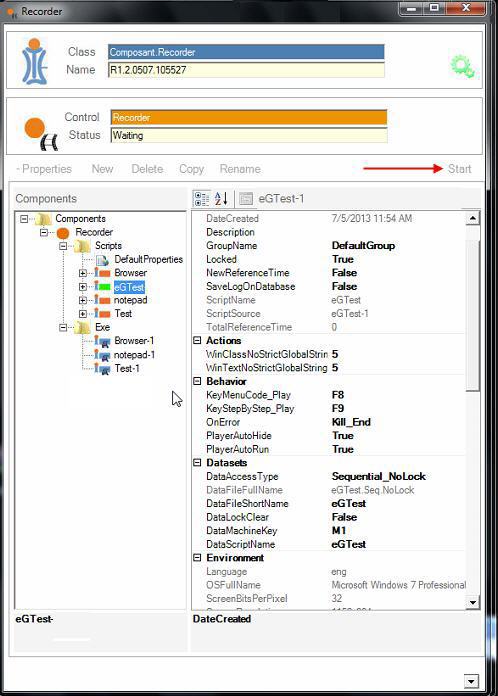Click the green gears settings icon
The image size is (498, 696).
click(463, 67)
